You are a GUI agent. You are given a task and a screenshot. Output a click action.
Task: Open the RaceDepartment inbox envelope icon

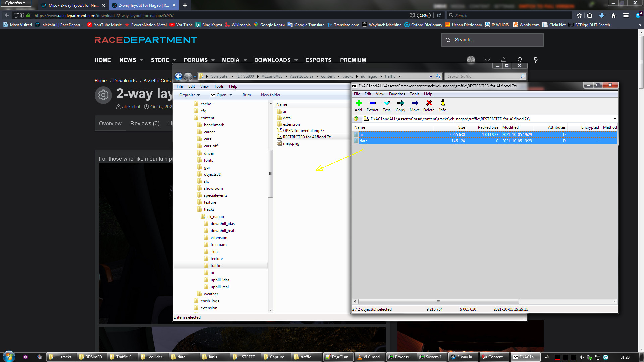coord(487,60)
